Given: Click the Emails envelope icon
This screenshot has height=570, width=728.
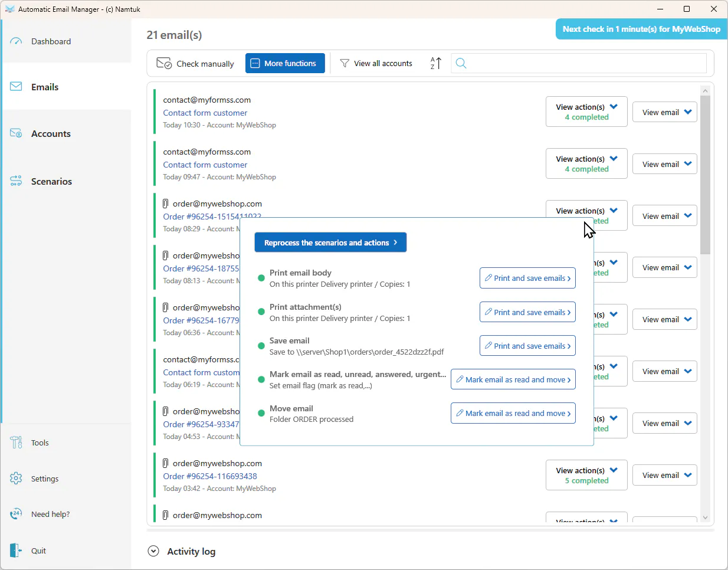Looking at the screenshot, I should click(16, 87).
